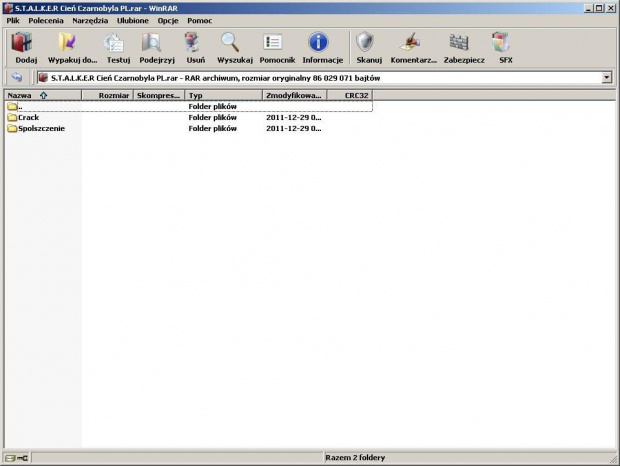Sort by the Nazwa column header
The width and height of the screenshot is (620, 466).
(x=43, y=95)
